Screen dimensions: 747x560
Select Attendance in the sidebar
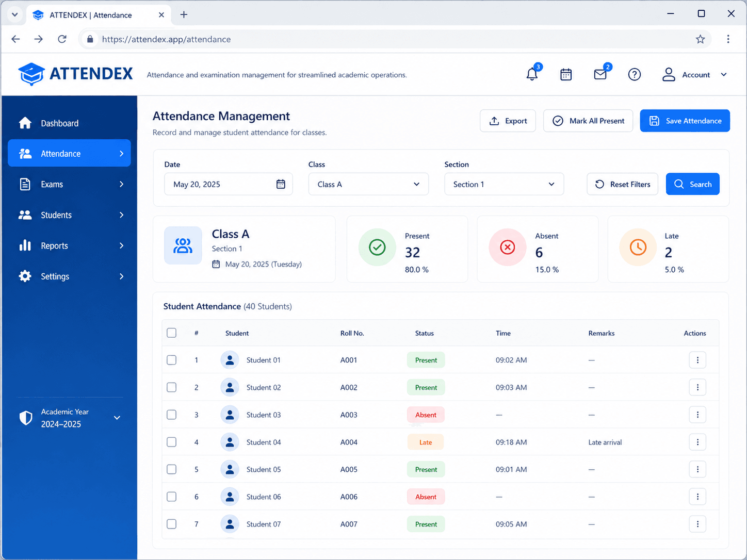point(69,154)
